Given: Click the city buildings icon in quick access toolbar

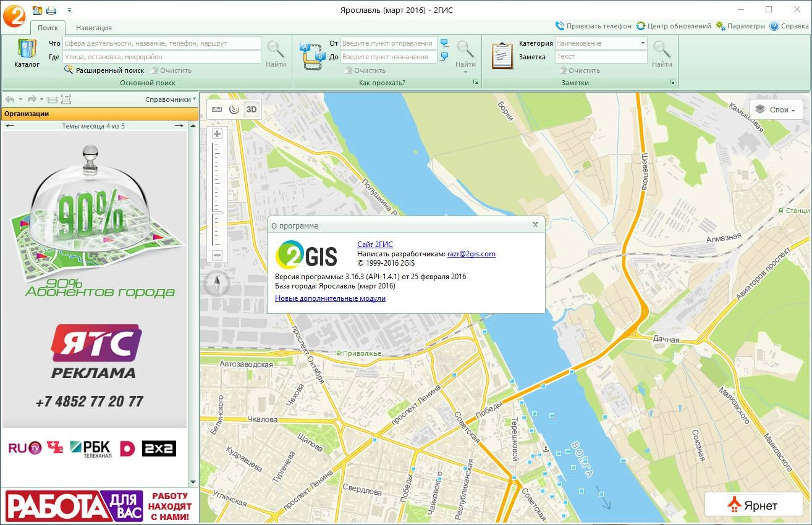Looking at the screenshot, I should click(x=37, y=10).
